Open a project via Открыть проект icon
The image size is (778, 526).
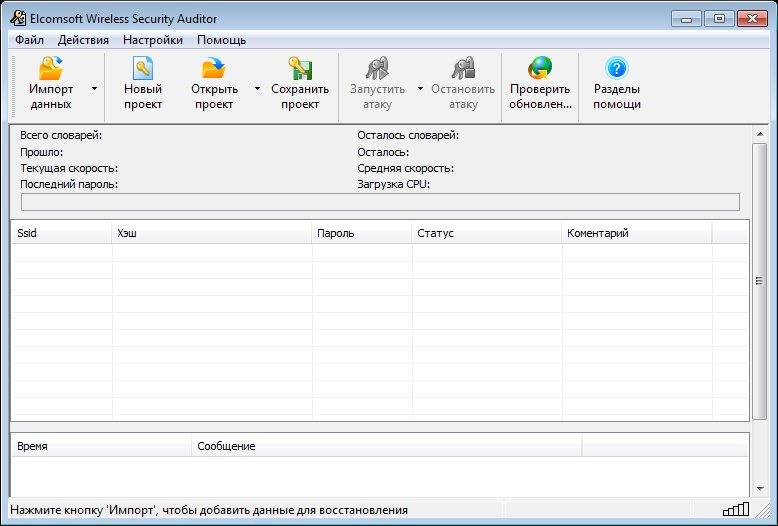click(x=214, y=68)
